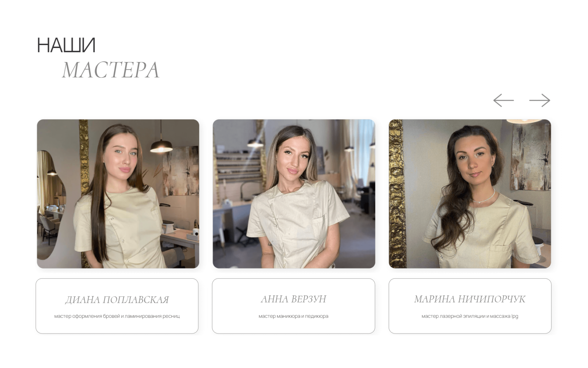Click 'мастер лазерной эпиляции и массажа lpg' text
The image size is (588, 368).
[x=470, y=316]
